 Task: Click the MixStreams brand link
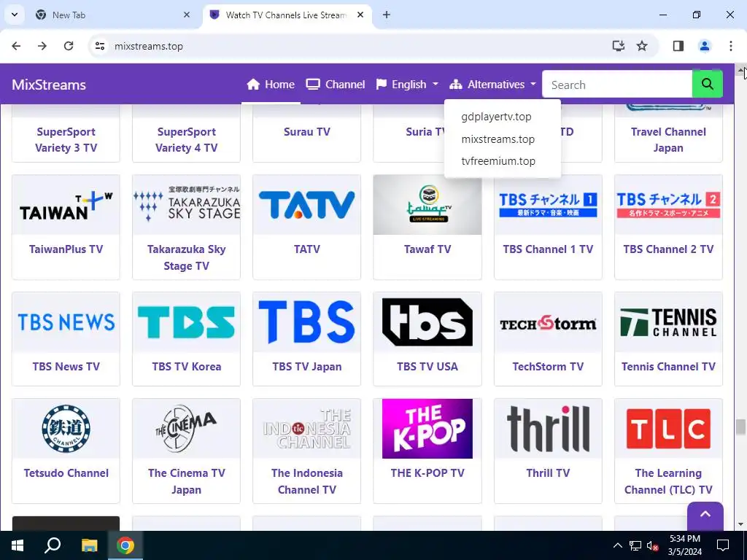(x=49, y=85)
